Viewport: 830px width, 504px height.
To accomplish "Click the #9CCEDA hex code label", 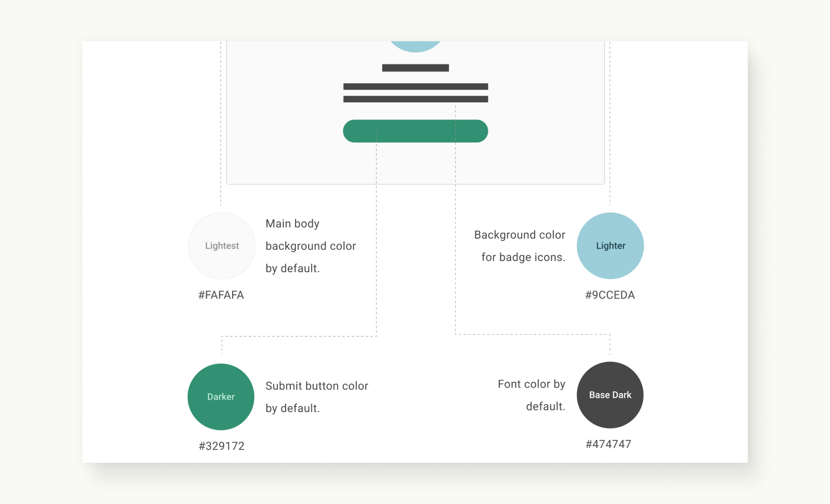I will [610, 295].
